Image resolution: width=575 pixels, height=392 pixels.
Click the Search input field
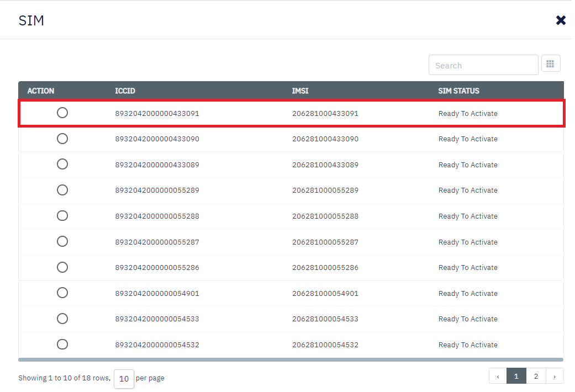pos(483,65)
